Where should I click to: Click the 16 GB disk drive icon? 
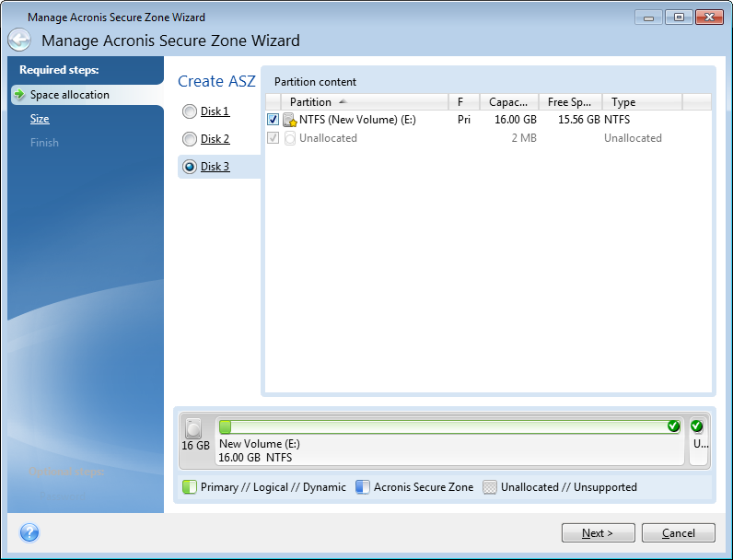coord(192,428)
